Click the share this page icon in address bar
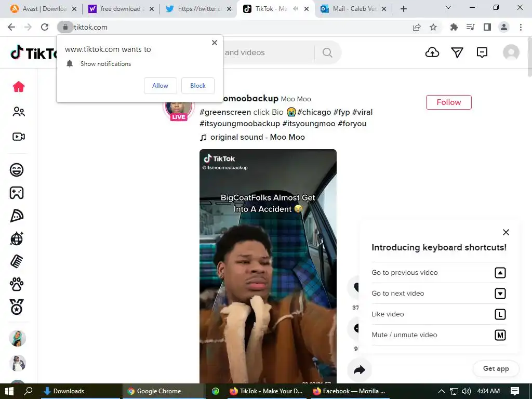This screenshot has width=532, height=399. pos(417,27)
